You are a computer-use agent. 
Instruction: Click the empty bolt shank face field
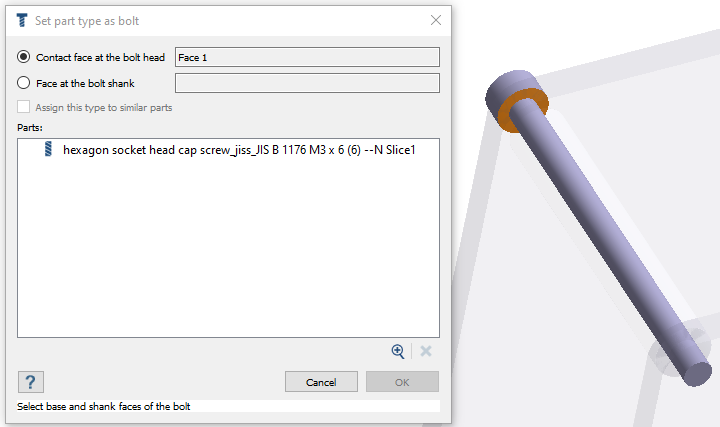point(307,83)
